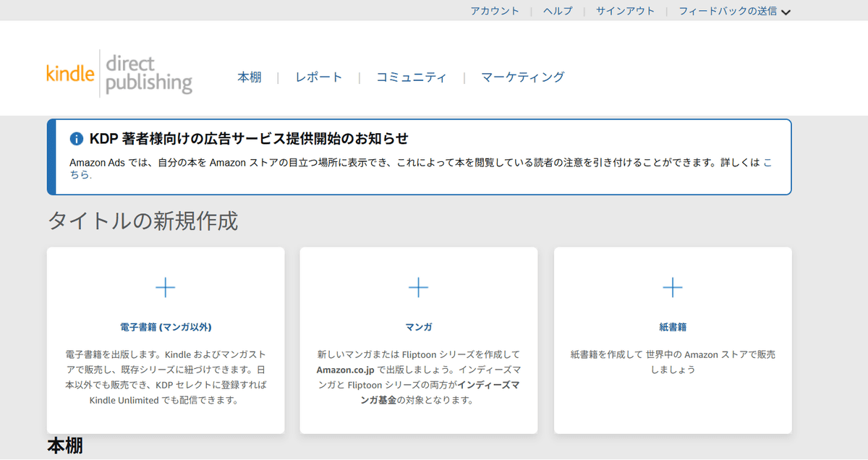This screenshot has width=868, height=460.
Task: Select the 紙書籍 title link
Action: [673, 327]
